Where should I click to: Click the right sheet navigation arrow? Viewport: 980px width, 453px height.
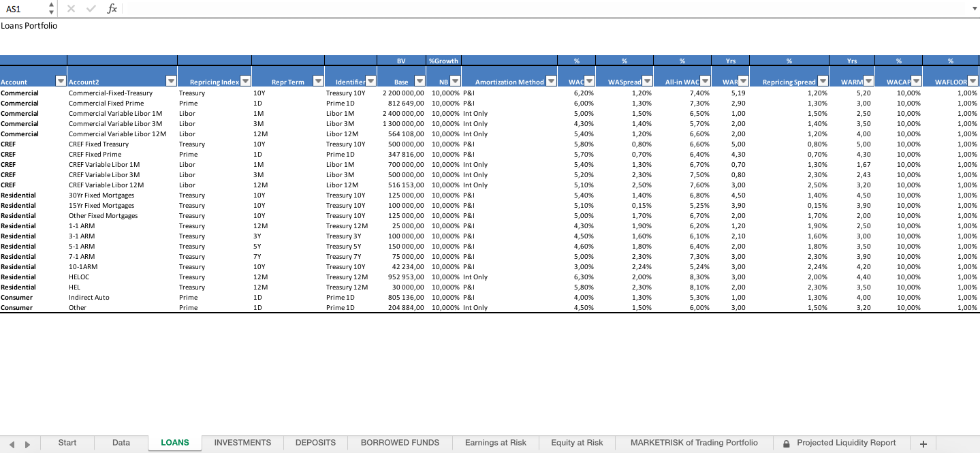pyautogui.click(x=27, y=443)
